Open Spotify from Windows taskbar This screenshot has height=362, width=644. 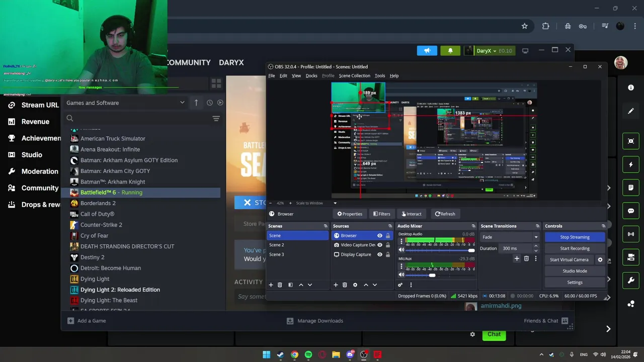click(308, 355)
